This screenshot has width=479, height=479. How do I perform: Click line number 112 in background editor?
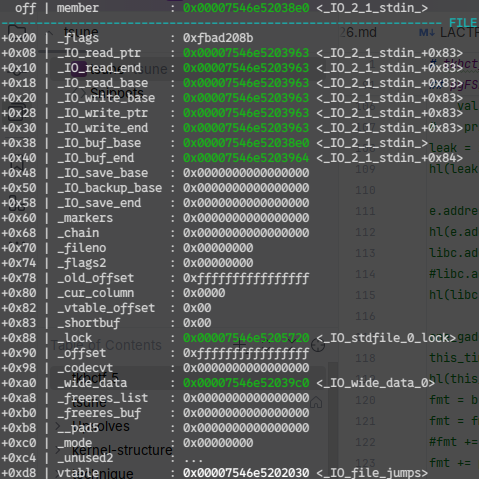pyautogui.click(x=365, y=232)
